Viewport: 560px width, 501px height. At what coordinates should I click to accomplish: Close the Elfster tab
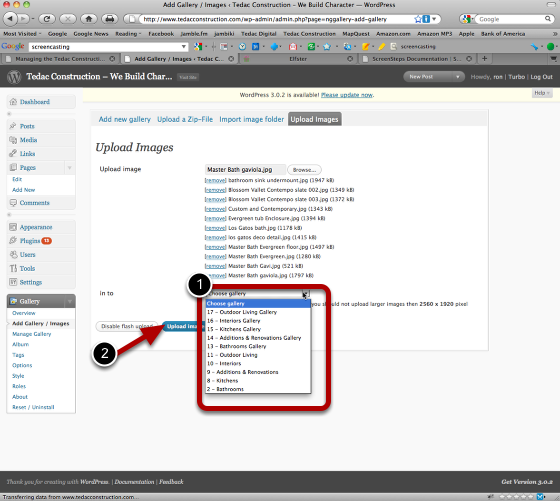click(x=350, y=59)
